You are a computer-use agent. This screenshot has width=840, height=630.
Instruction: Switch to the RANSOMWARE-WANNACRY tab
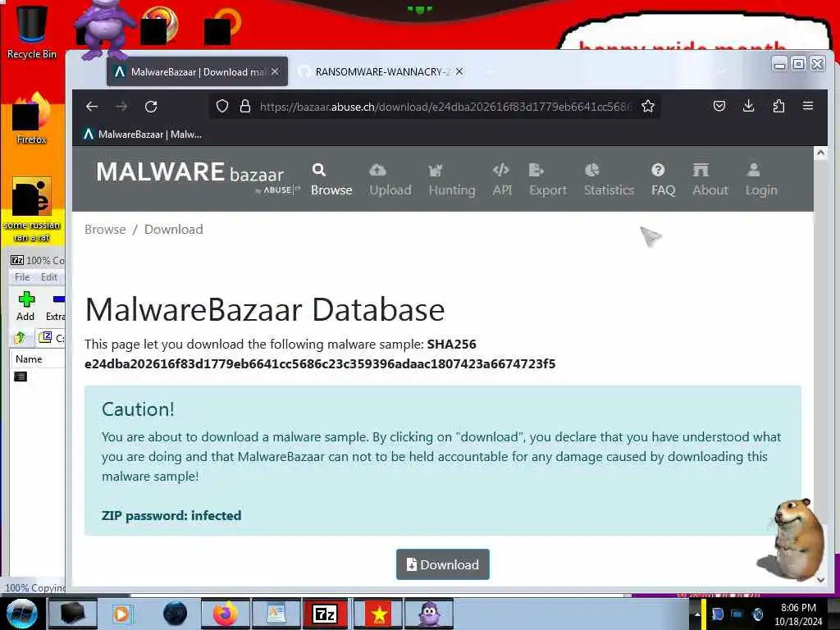(x=381, y=72)
